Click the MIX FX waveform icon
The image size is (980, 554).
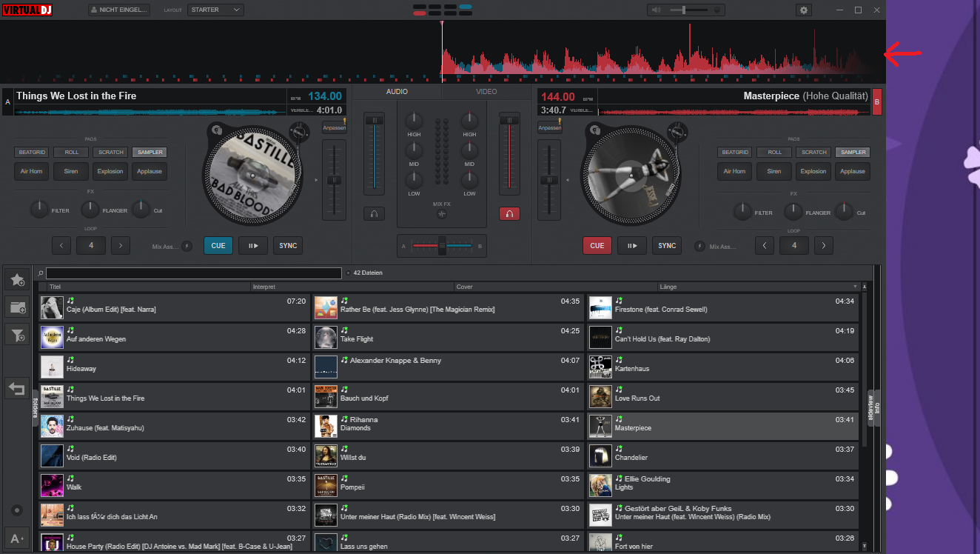click(442, 214)
